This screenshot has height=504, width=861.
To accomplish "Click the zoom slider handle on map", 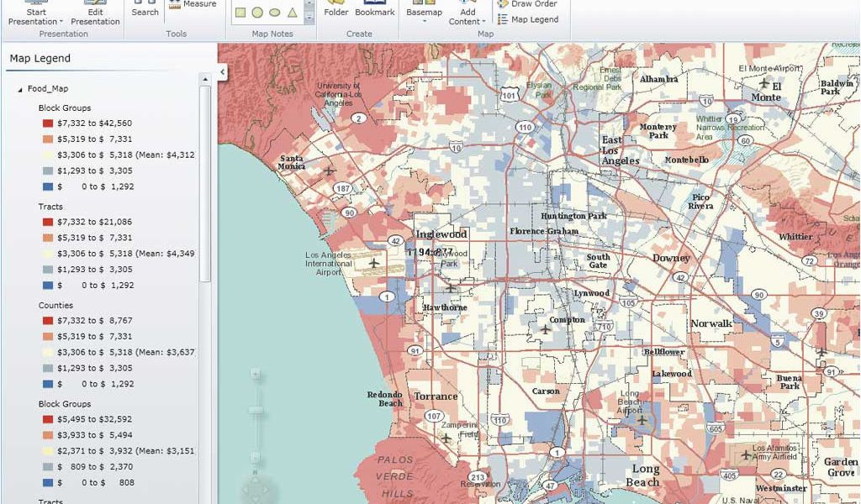I will pos(256,410).
